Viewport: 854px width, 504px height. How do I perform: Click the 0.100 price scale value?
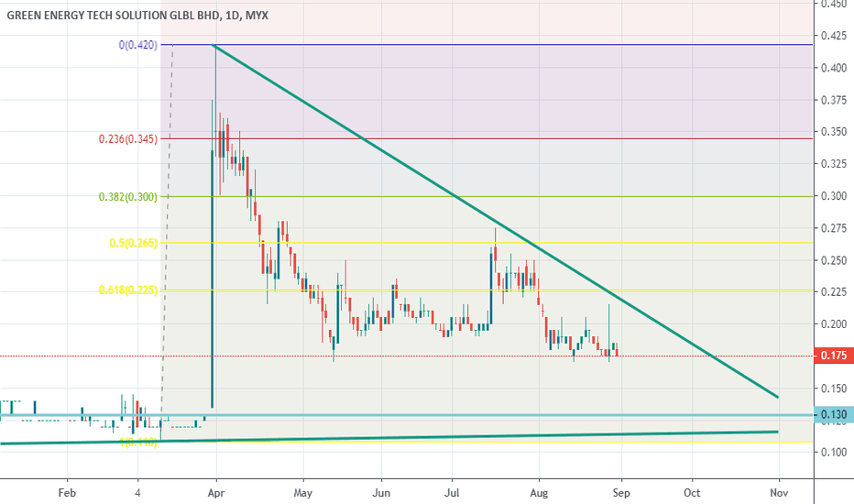click(x=834, y=453)
